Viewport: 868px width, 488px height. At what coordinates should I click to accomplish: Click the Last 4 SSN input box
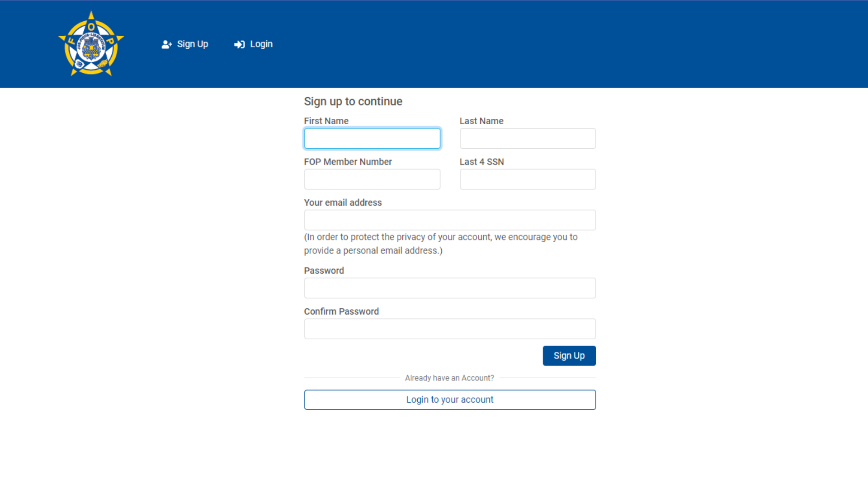pos(528,179)
